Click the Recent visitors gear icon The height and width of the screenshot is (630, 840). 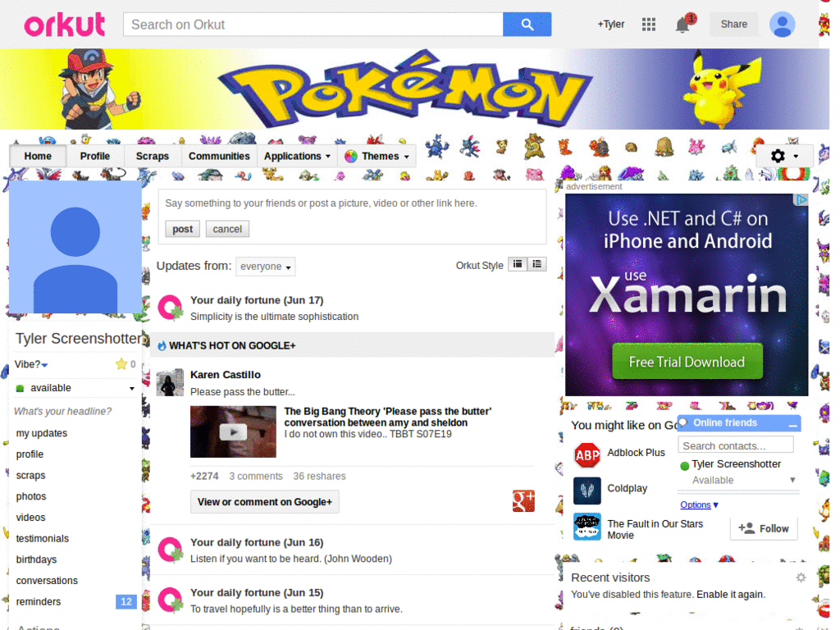coord(801,577)
